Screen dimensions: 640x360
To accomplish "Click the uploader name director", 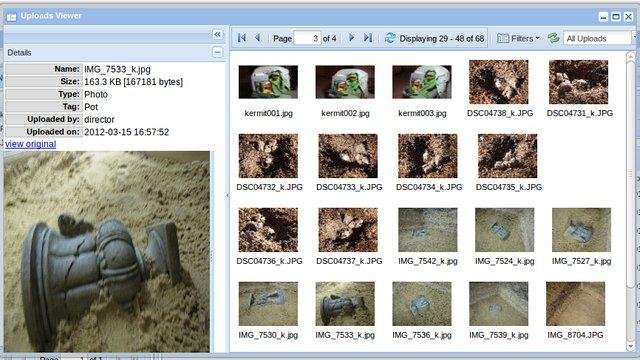I will [99, 120].
